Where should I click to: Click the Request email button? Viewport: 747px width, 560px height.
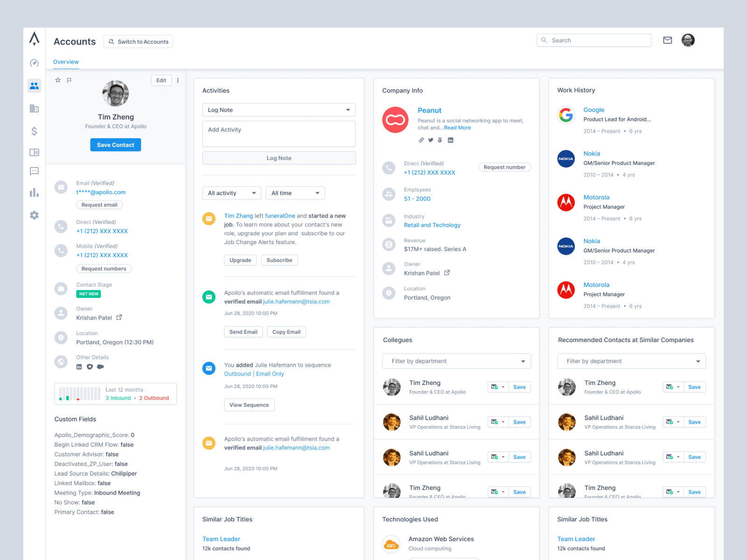click(99, 205)
